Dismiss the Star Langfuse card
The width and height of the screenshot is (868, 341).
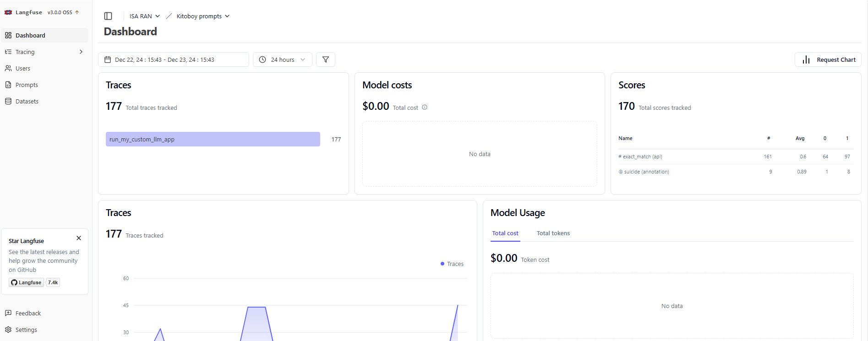tap(79, 238)
